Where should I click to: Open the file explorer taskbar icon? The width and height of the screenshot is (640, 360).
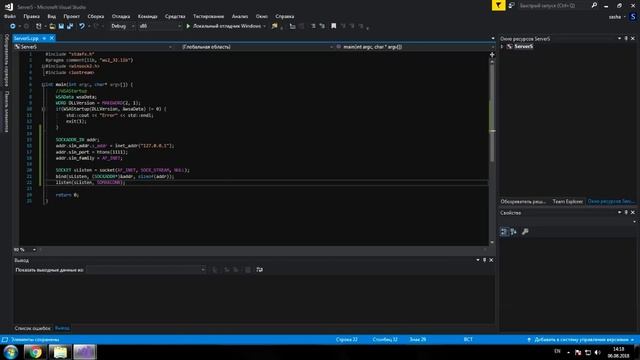pos(60,352)
